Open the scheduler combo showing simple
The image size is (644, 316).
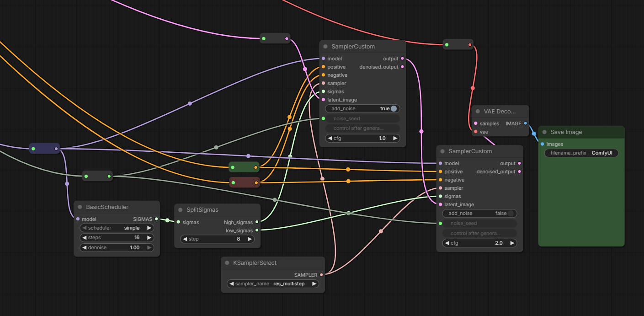coord(117,228)
